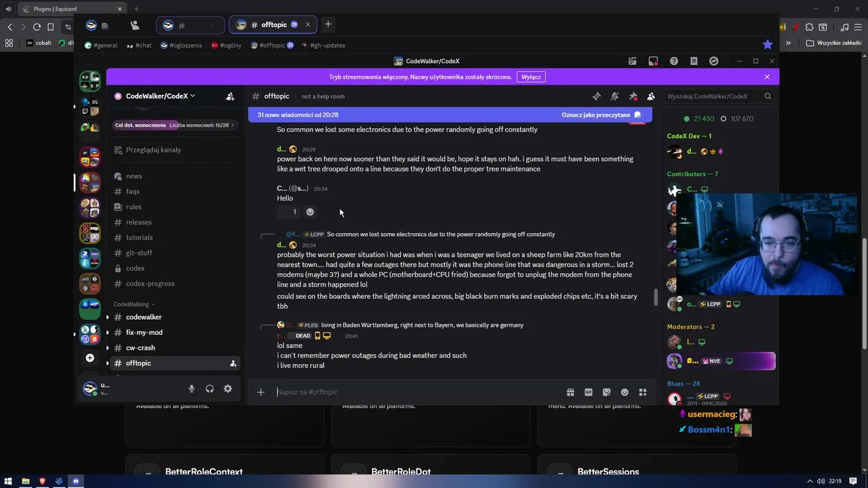
Task: Collapse the CodeWalking channel category
Action: (134, 304)
